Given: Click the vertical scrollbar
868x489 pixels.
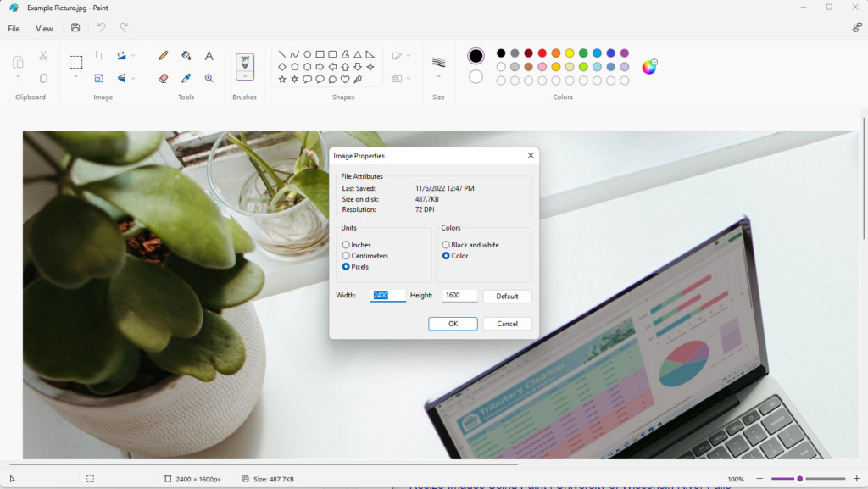Looking at the screenshot, I should 864,178.
